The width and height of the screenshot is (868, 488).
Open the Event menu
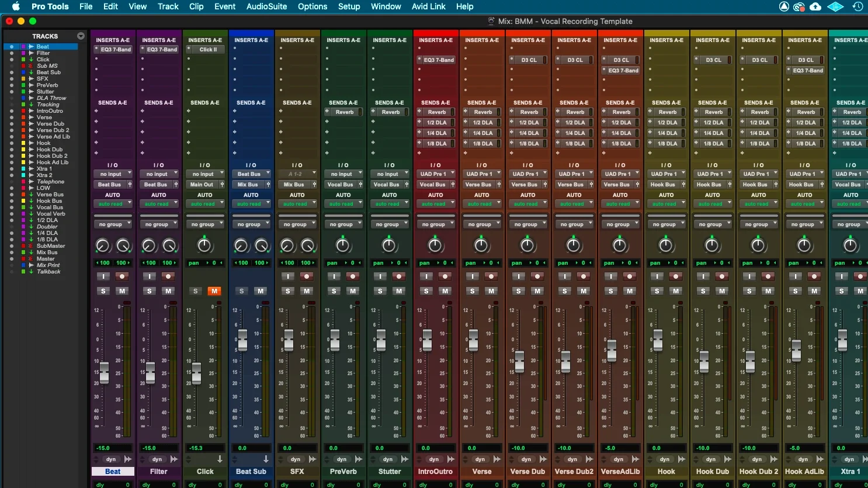[x=225, y=6]
